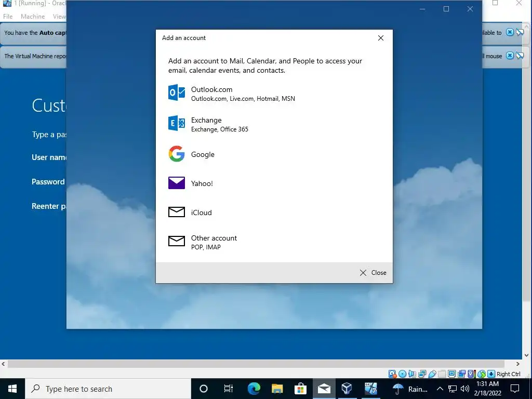Screen dimensions: 532x399
Task: Click VirtualBox mouse integration indicator
Action: point(481,374)
